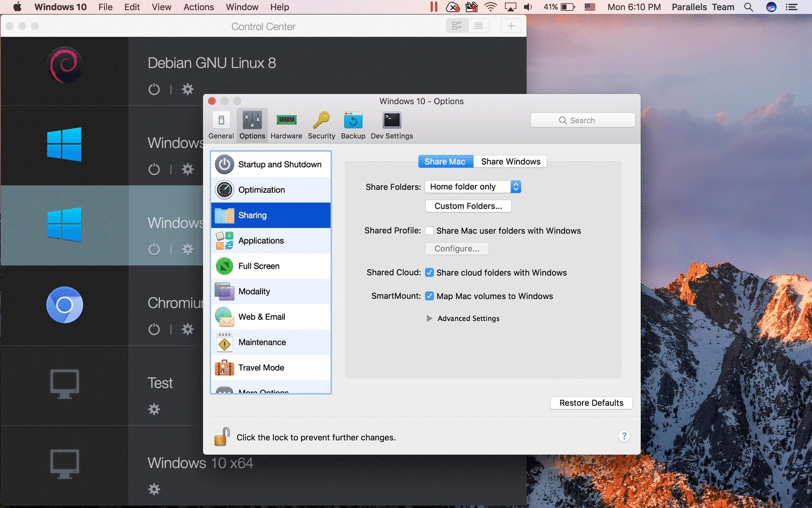The image size is (812, 508).
Task: Select Optimization in the options list
Action: (x=271, y=190)
